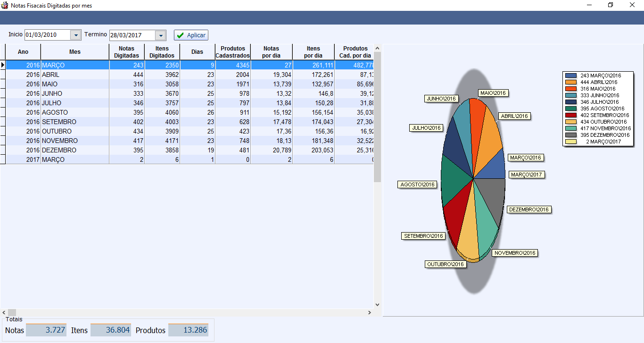Select the DEZEMBRO month cell

75,150
